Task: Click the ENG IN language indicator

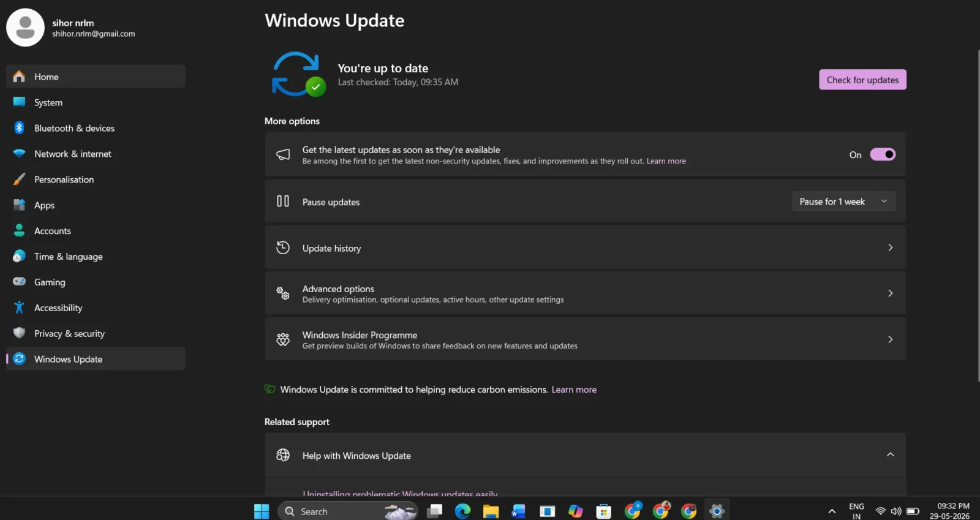Action: pos(856,511)
